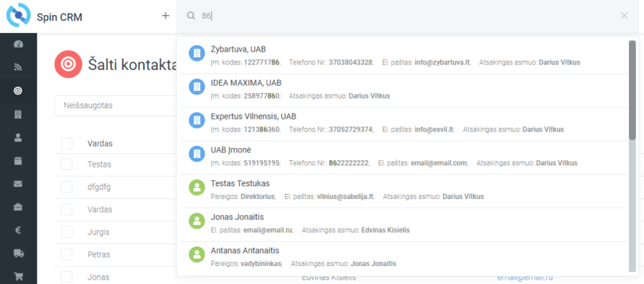Click the plus icon to add new
644x284 pixels.
click(x=165, y=16)
